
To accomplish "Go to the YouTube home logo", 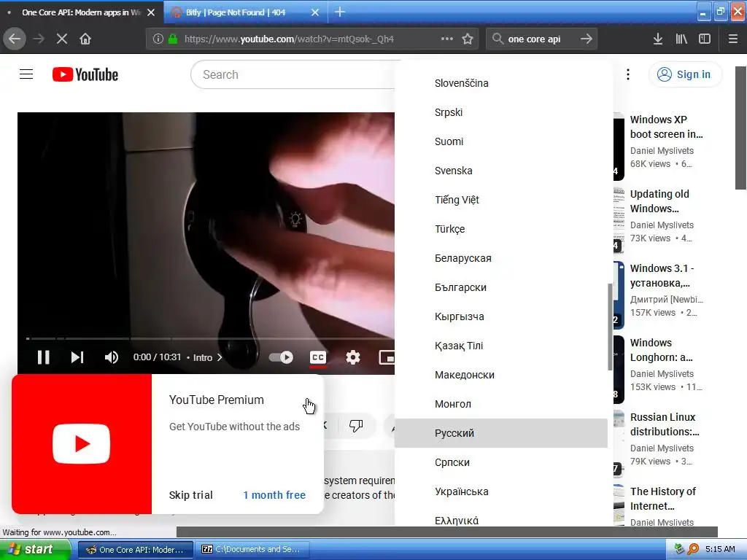I will pyautogui.click(x=85, y=75).
